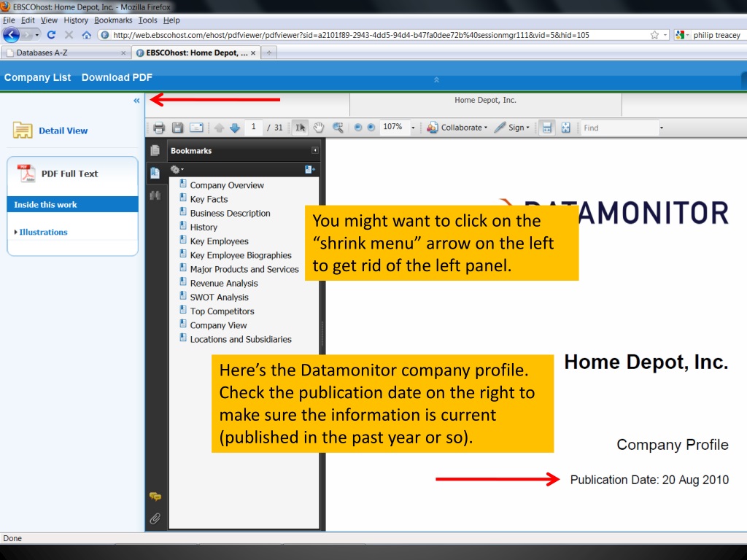Activate the Hand pan tool
The height and width of the screenshot is (560, 747).
(319, 128)
